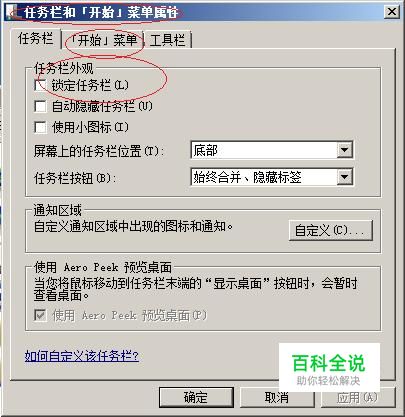Enable the 锁定任务栏 checkbox

point(40,85)
